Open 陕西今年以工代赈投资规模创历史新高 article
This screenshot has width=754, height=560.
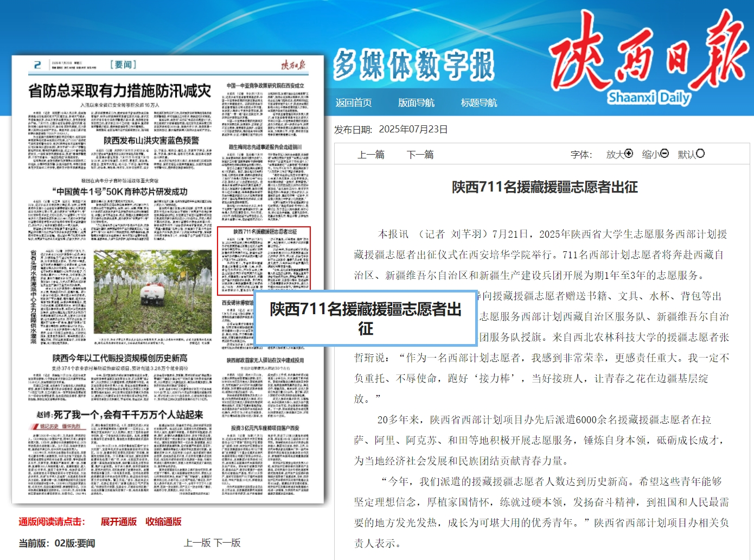(x=120, y=358)
